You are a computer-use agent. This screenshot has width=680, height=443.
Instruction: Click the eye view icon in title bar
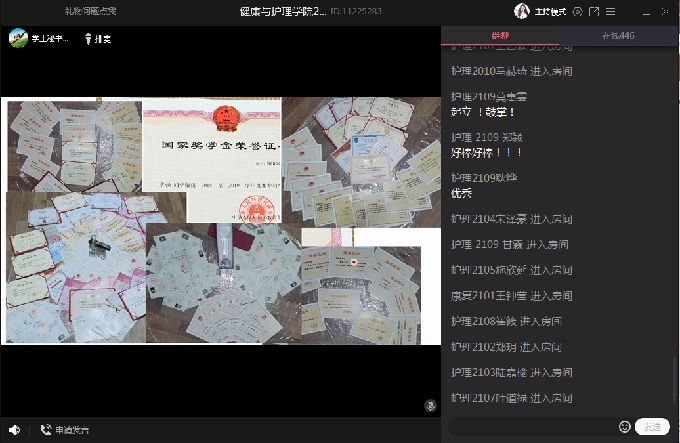pyautogui.click(x=577, y=11)
